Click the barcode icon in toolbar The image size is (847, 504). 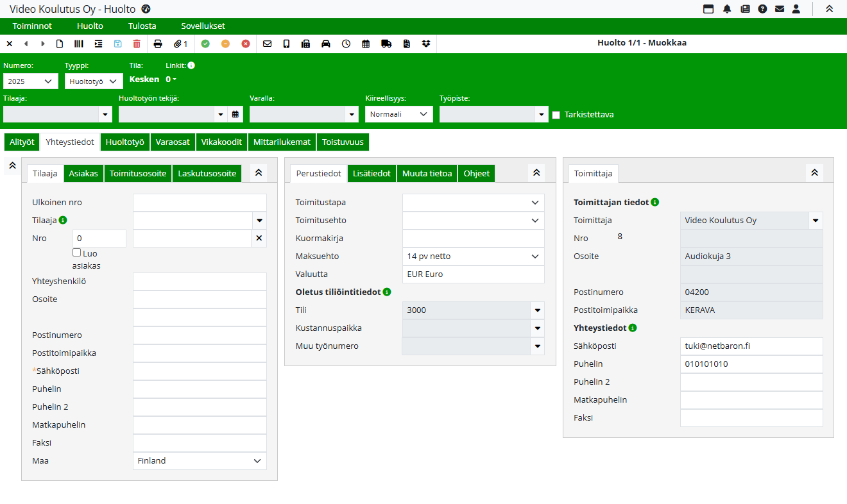(x=78, y=44)
